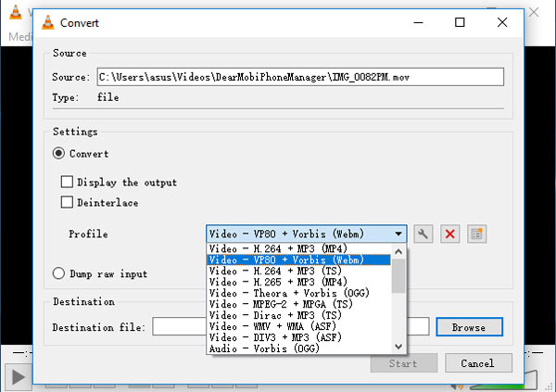Select the Convert radio button

coord(58,154)
